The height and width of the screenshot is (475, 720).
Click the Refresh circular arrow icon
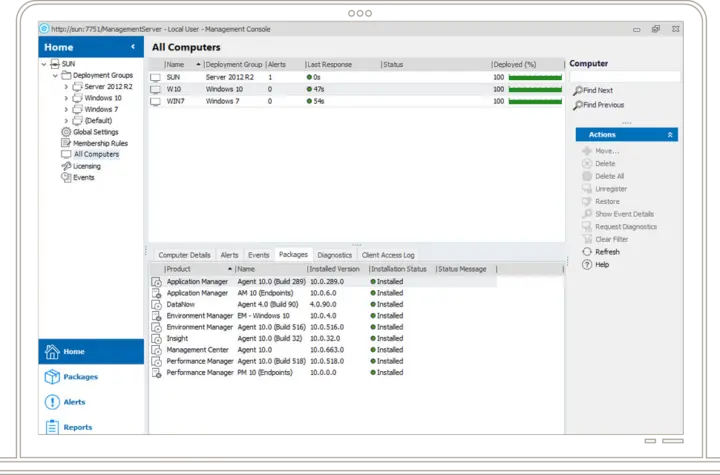(587, 252)
